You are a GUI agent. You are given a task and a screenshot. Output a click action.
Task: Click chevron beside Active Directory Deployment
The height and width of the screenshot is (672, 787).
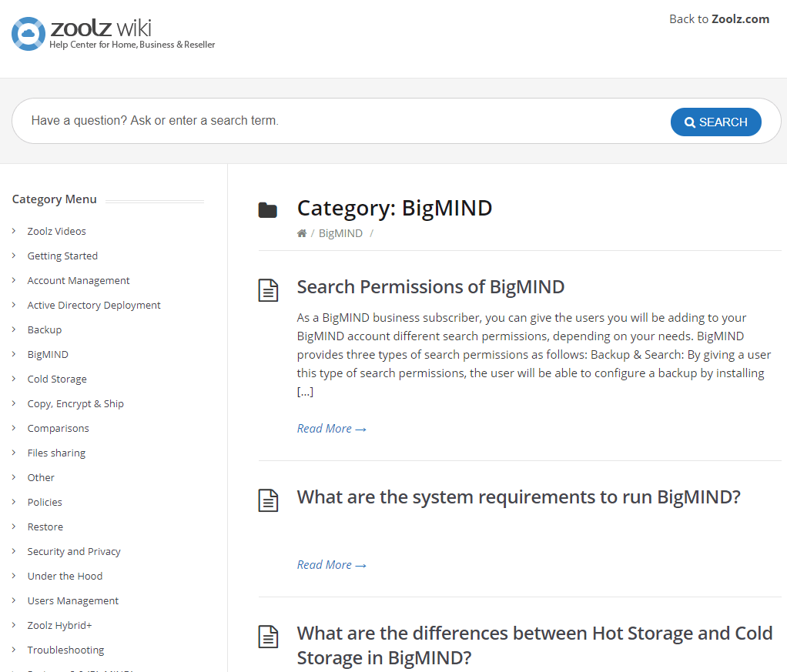tap(14, 305)
